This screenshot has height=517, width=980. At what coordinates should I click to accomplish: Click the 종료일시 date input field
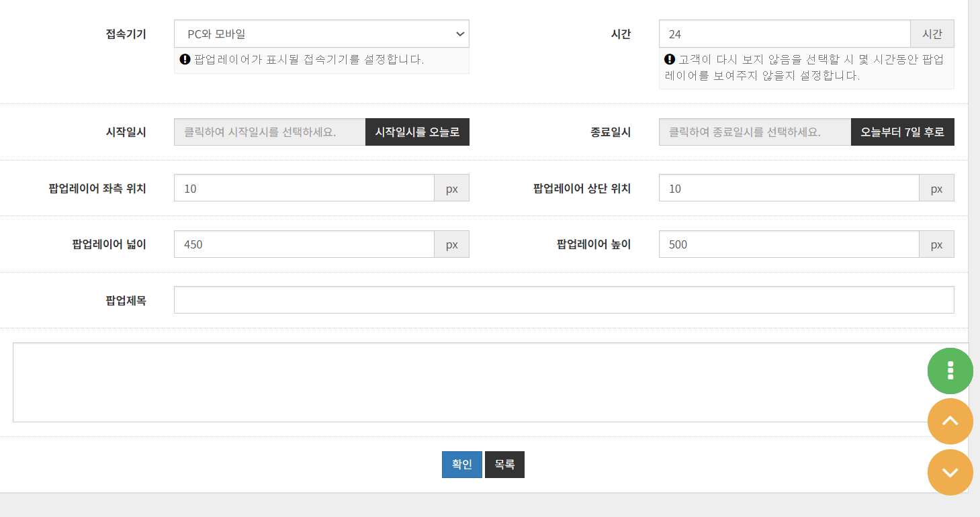(x=754, y=132)
